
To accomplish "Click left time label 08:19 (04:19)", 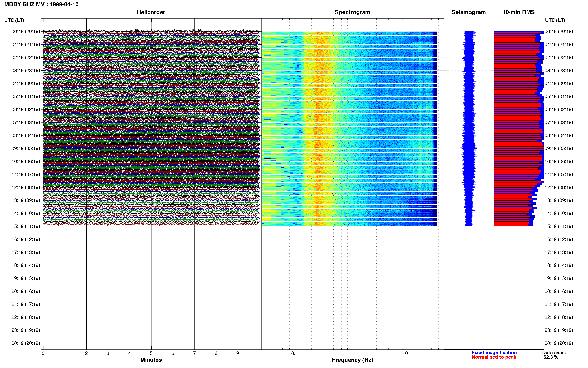I will (x=26, y=135).
